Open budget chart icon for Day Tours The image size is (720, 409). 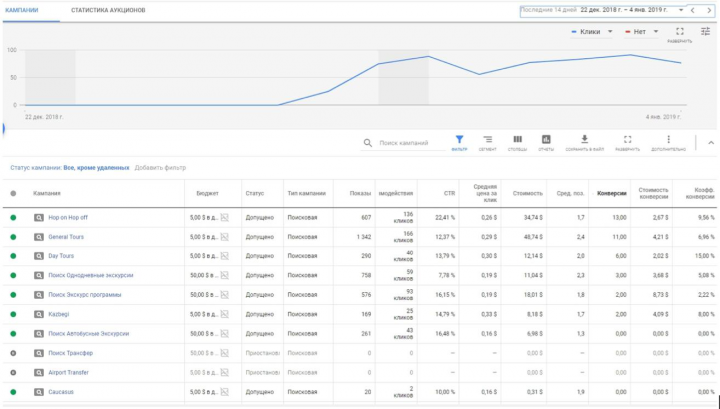pos(225,256)
